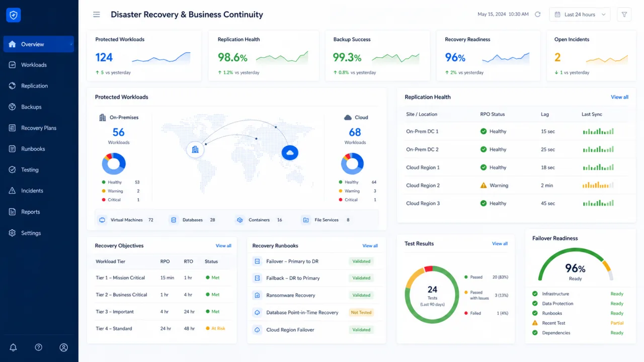Screen dimensions: 644x362
Task: Click the shield logo icon
Action: coord(14,15)
